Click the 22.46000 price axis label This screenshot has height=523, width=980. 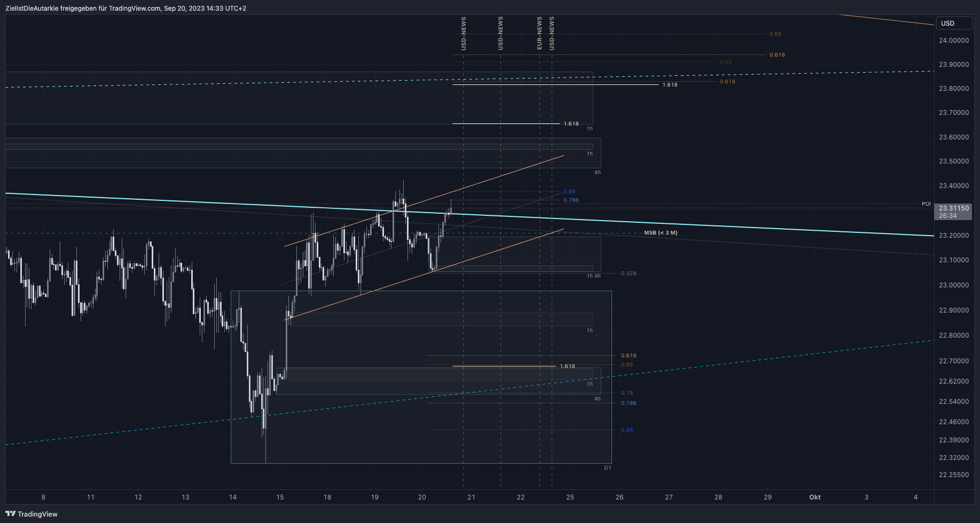(x=954, y=422)
